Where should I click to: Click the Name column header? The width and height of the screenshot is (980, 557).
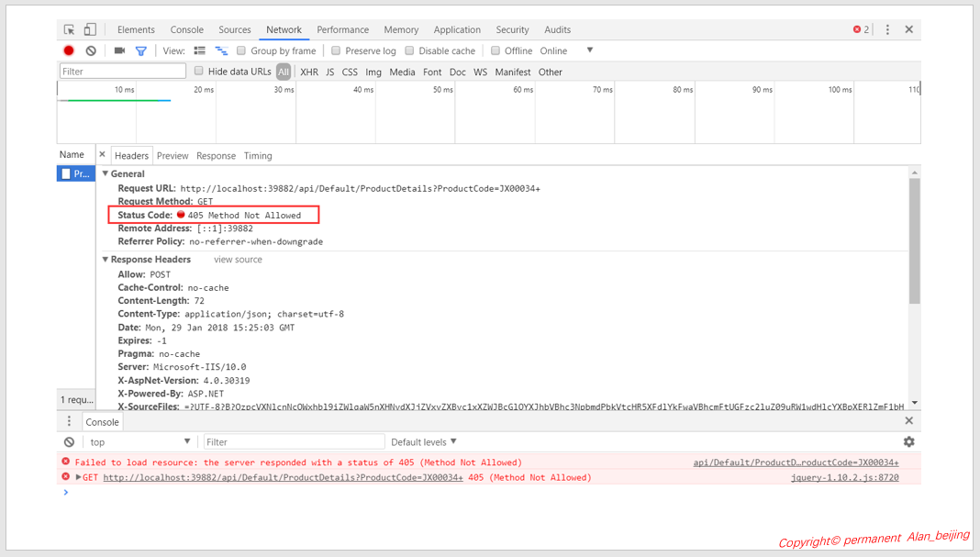[72, 154]
